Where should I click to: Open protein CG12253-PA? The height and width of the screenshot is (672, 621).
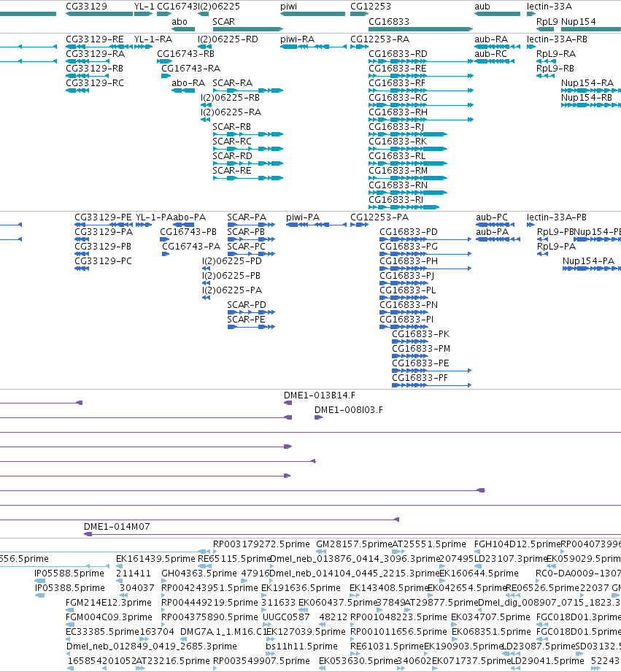[379, 217]
